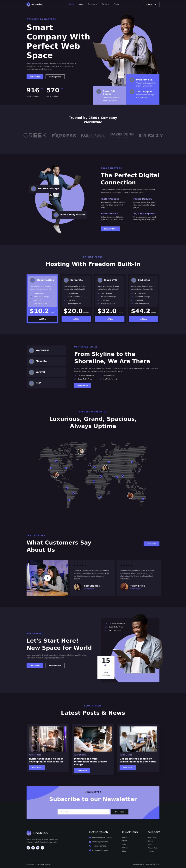Screen dimensions: 186x868
Task: Click the 100 GB+ Storage badge icon
Action: coord(33,189)
